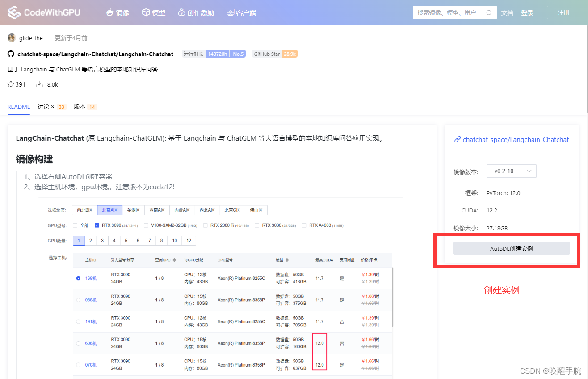Image resolution: width=588 pixels, height=379 pixels.
Task: Sort by the 硬盘 column arrows
Action: point(287,260)
